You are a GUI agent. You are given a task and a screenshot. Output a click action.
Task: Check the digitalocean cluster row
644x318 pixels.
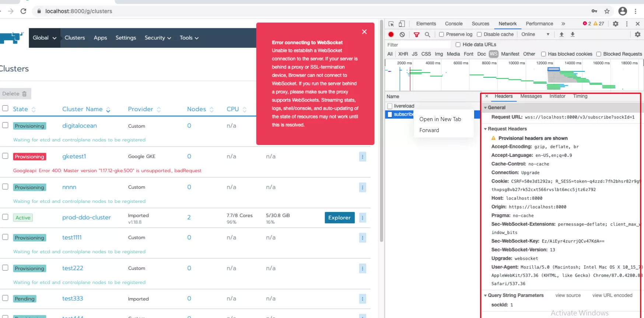point(5,125)
